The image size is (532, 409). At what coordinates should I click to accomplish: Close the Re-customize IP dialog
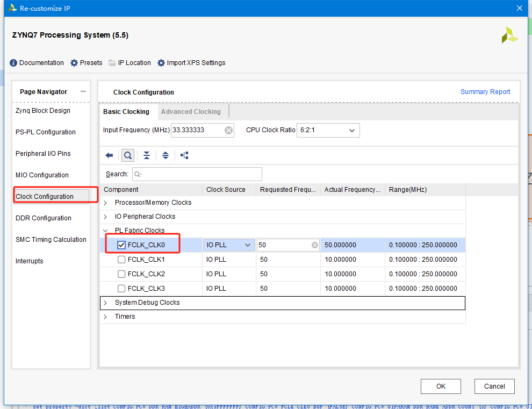[520, 8]
